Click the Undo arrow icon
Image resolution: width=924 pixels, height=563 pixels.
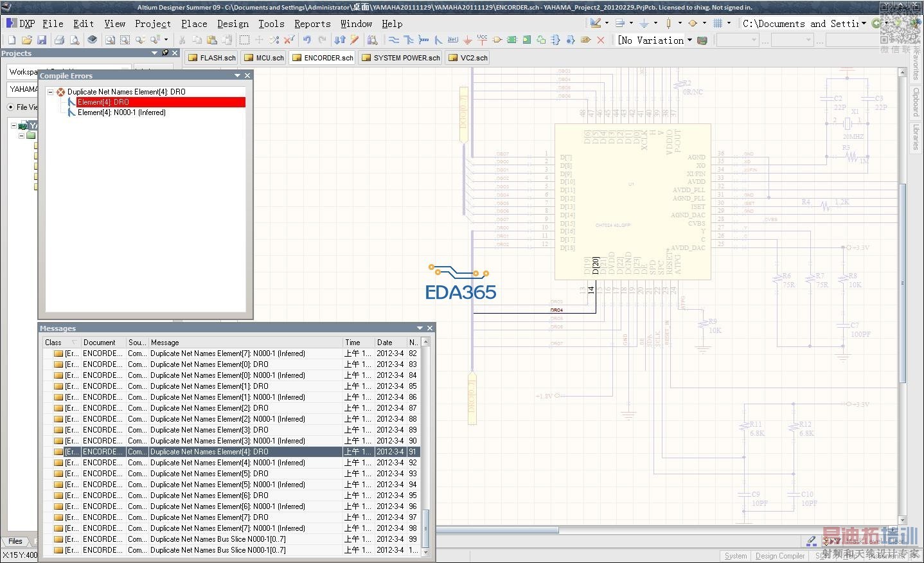(x=307, y=40)
